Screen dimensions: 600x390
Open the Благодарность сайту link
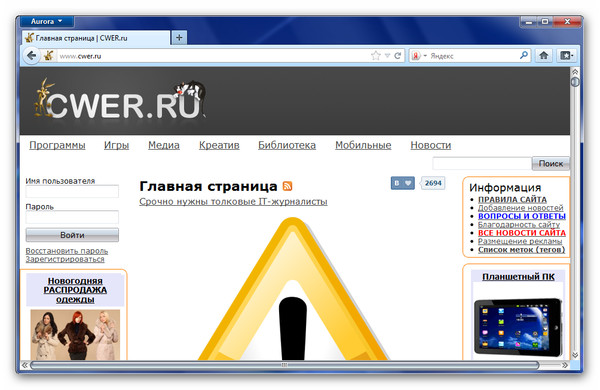pos(519,225)
